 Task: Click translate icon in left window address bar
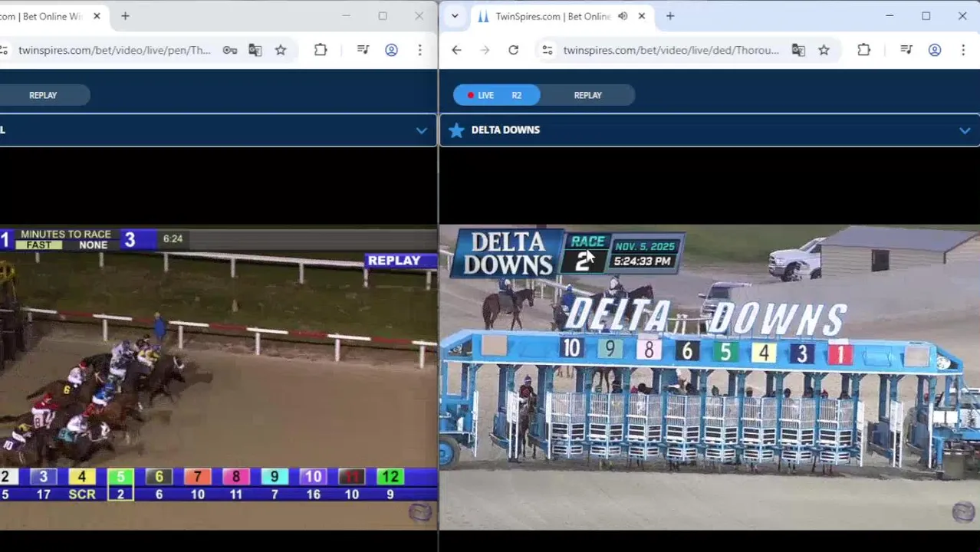tap(255, 50)
